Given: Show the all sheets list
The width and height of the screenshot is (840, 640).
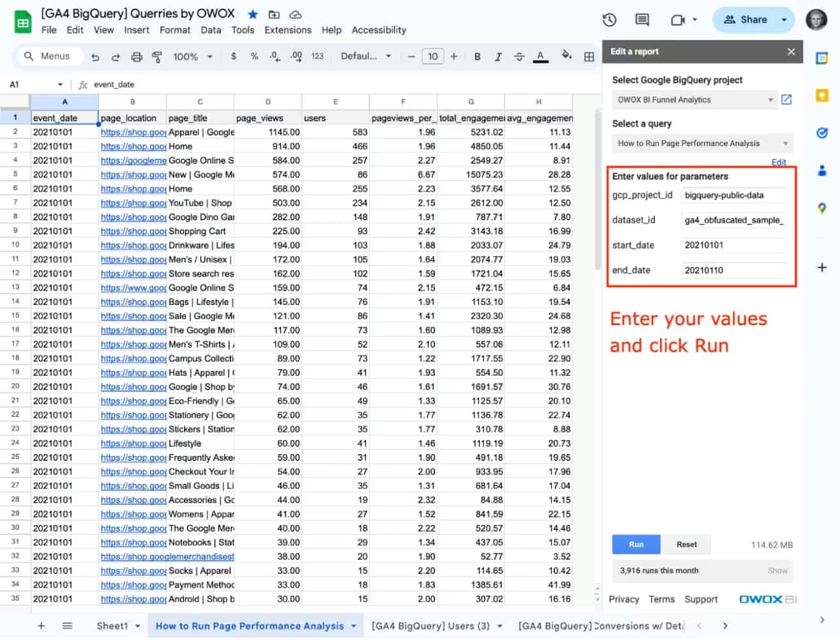Looking at the screenshot, I should click(x=67, y=626).
